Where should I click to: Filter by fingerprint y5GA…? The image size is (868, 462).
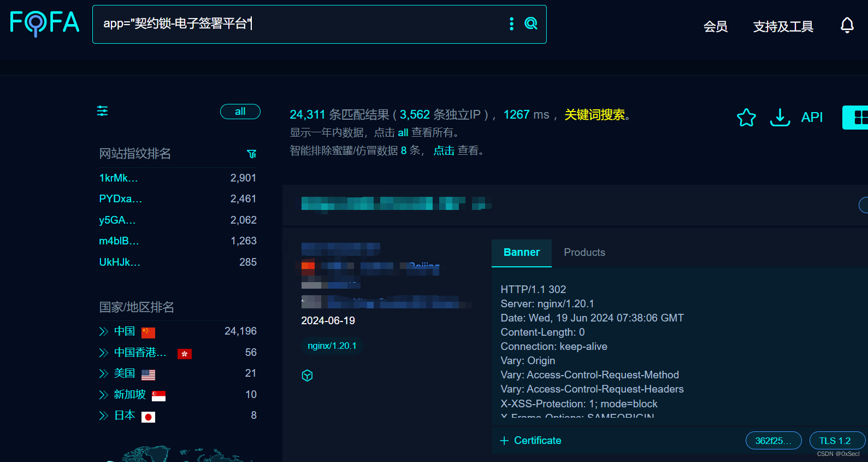click(117, 220)
